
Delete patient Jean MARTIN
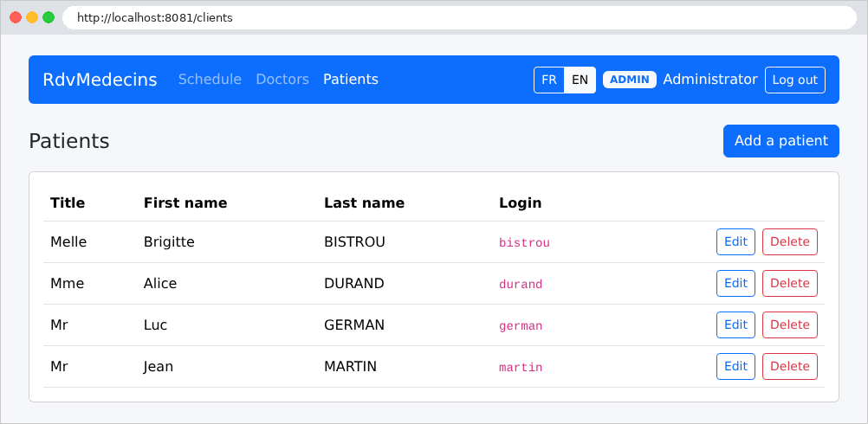pyautogui.click(x=790, y=366)
